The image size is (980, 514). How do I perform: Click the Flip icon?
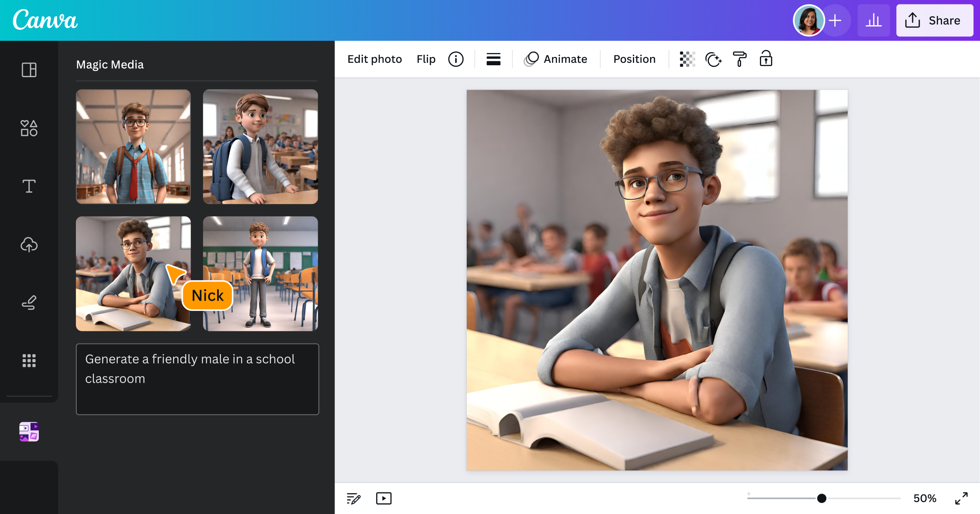click(426, 59)
